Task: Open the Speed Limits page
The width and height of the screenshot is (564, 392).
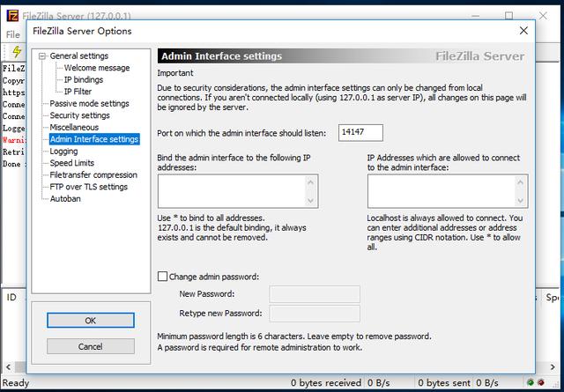Action: tap(72, 163)
